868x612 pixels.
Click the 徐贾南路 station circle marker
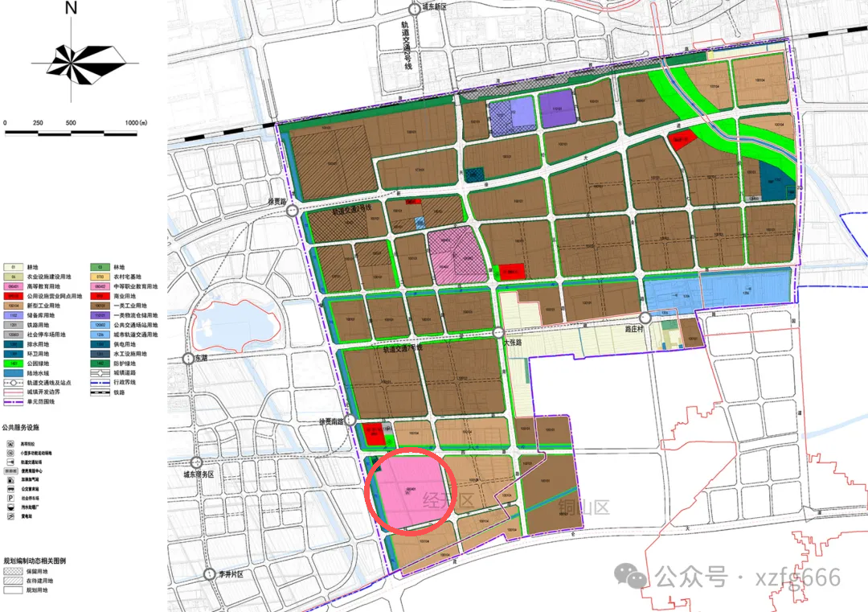(350, 421)
